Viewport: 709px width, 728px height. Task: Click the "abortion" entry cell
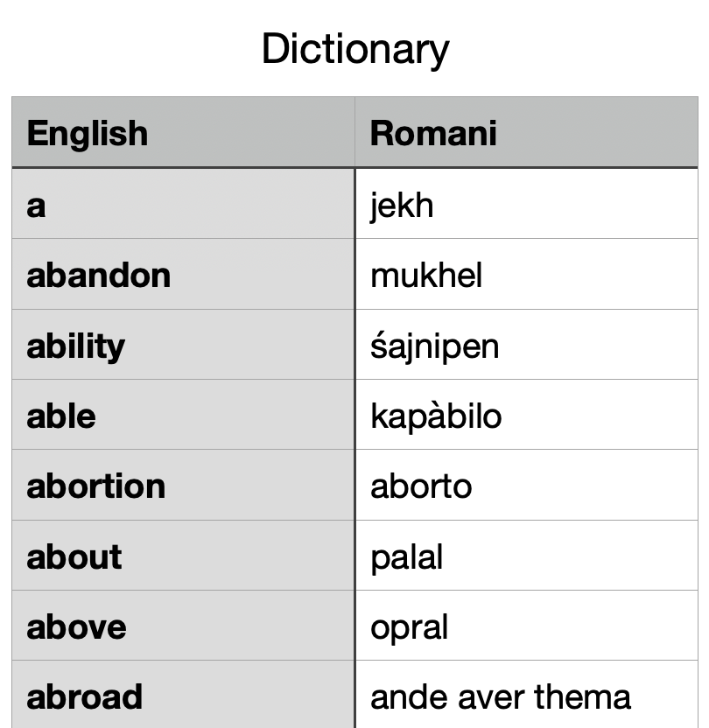(x=183, y=486)
